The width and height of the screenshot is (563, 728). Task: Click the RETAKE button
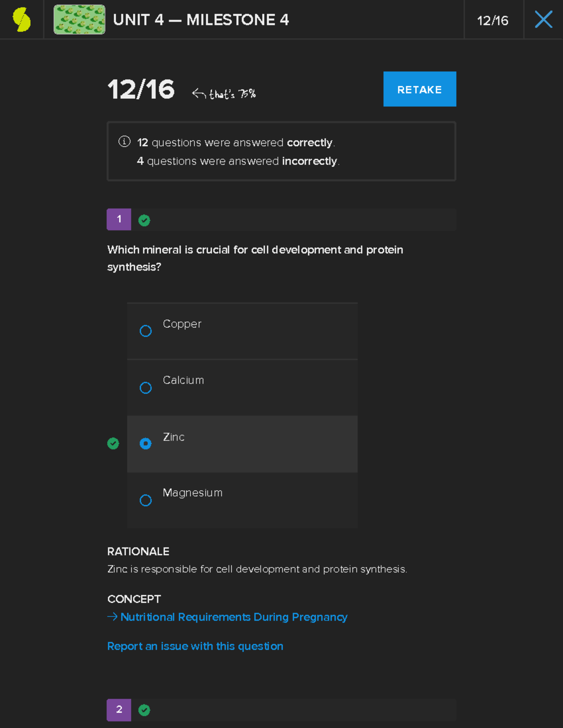click(419, 89)
